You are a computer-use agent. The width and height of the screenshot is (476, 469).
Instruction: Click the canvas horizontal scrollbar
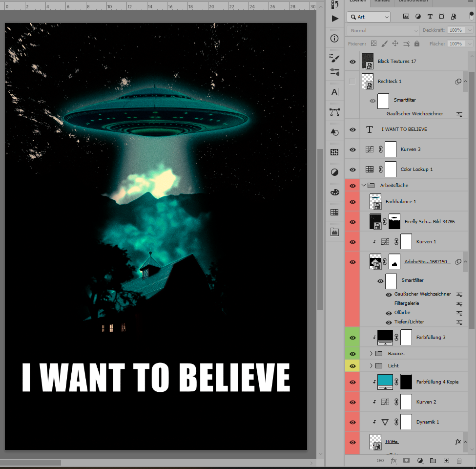pyautogui.click(x=30, y=463)
